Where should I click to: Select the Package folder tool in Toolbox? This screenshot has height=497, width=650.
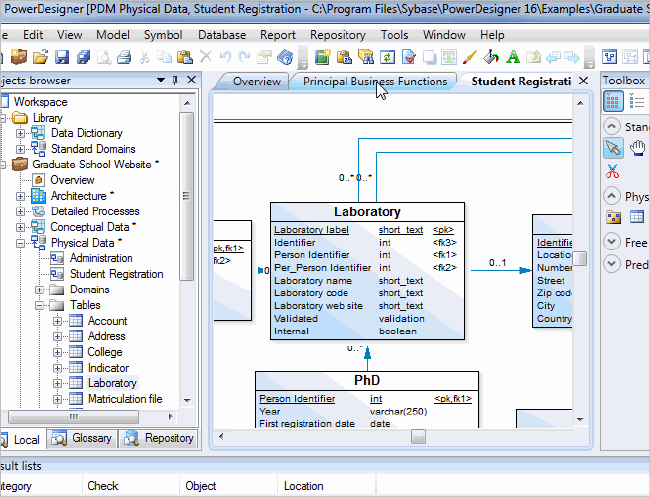coord(614,217)
